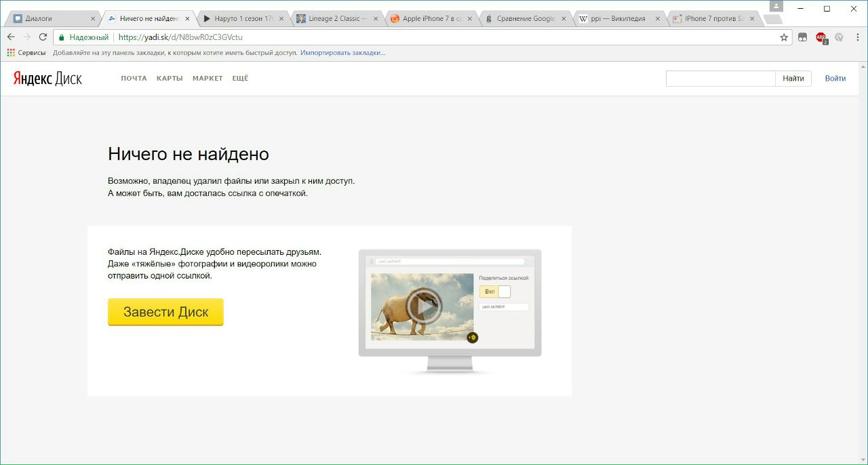This screenshot has height=465, width=868.
Task: Close the Наруто 1 сезон tab
Action: [281, 19]
